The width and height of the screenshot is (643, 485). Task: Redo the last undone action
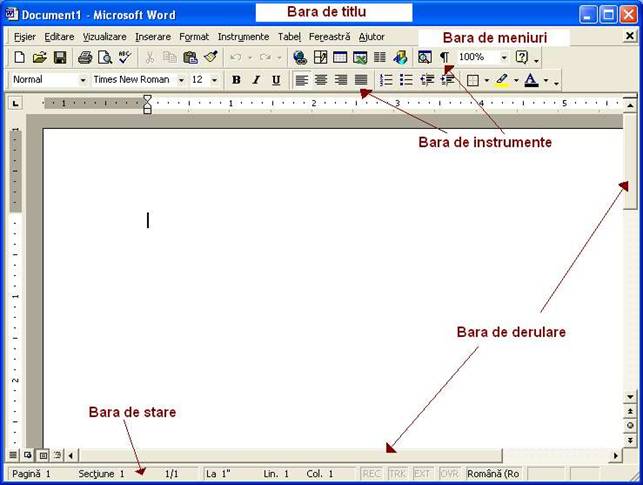click(x=265, y=57)
